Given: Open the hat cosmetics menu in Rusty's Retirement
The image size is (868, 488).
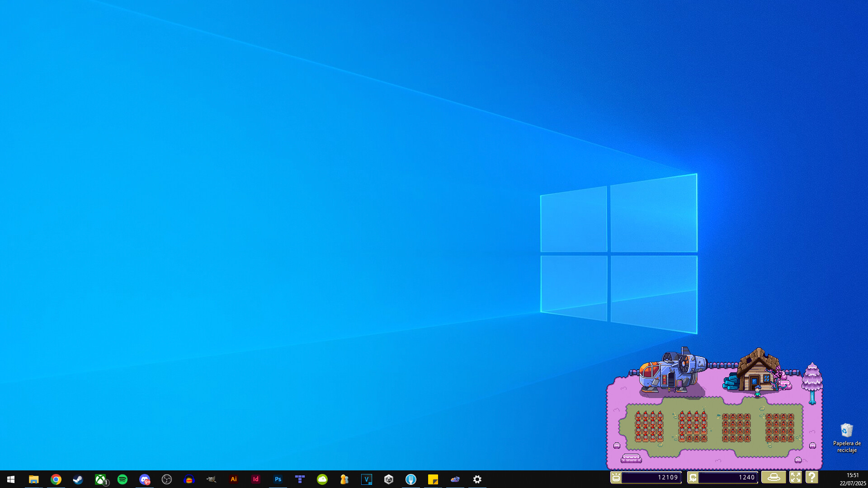Looking at the screenshot, I should [x=774, y=478].
